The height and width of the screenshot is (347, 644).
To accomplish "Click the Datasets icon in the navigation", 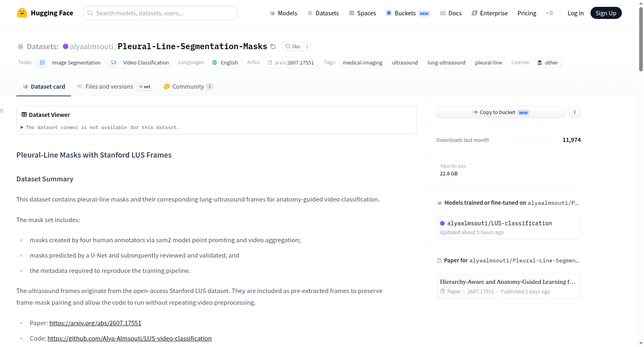I will [310, 13].
